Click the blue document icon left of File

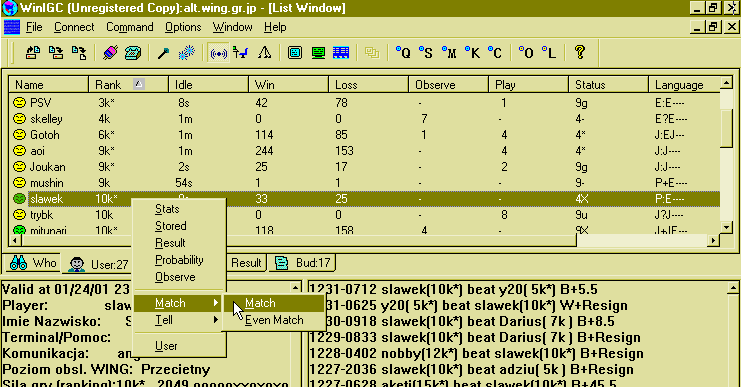12,27
